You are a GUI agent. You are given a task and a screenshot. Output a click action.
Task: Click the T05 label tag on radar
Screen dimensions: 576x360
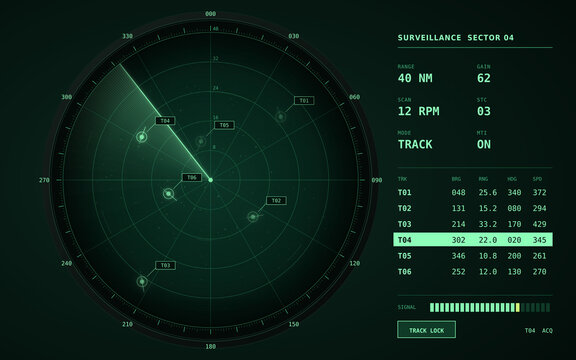(x=224, y=125)
